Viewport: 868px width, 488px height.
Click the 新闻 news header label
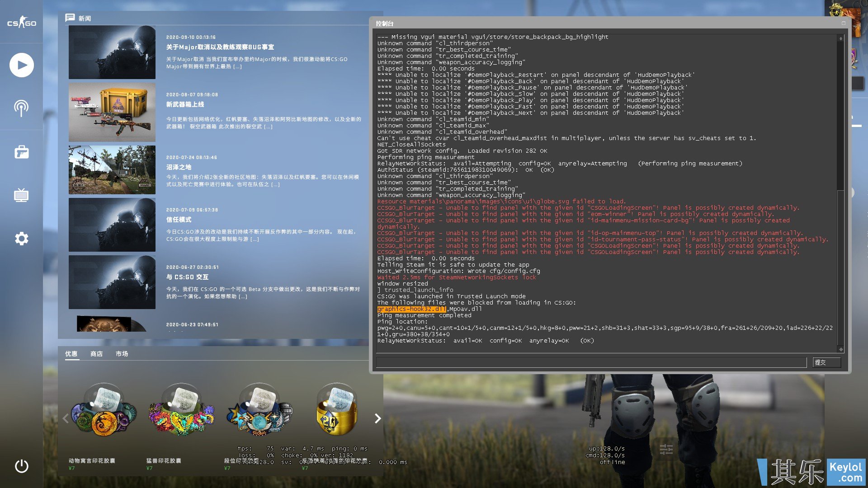85,19
